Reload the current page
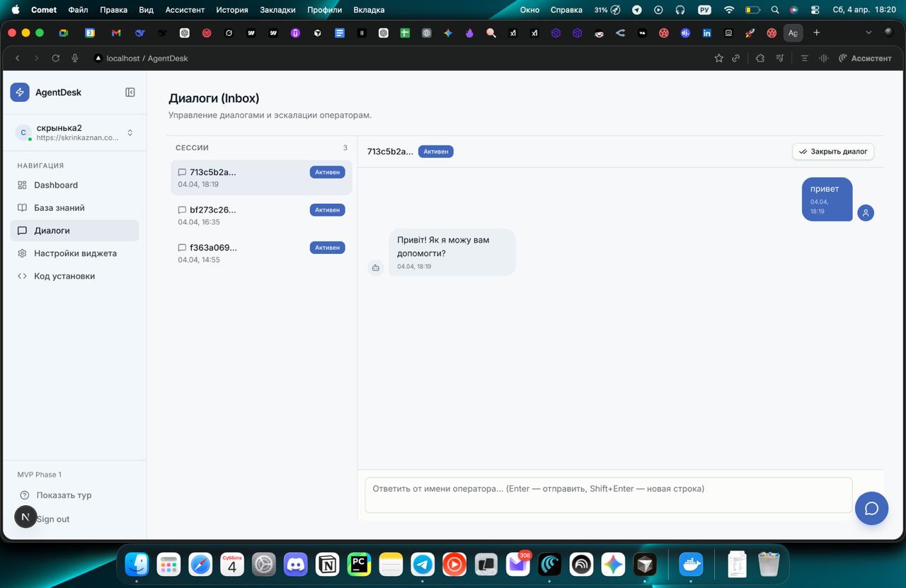 pos(56,58)
